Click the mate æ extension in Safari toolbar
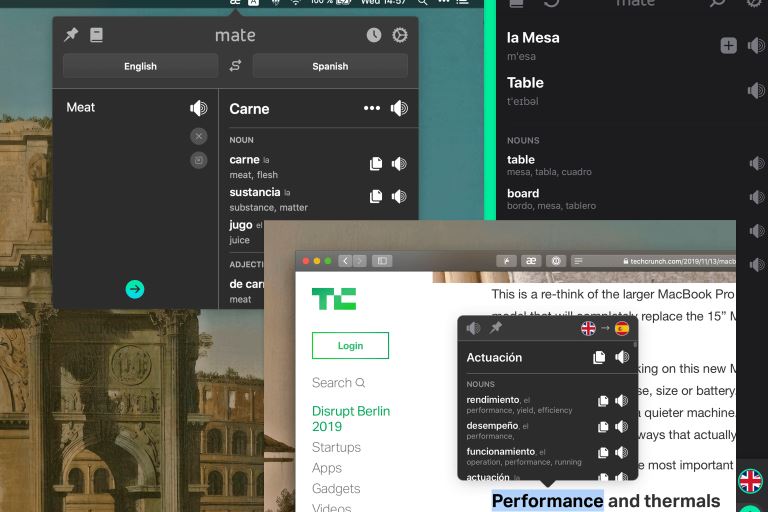The image size is (768, 512). 531,261
